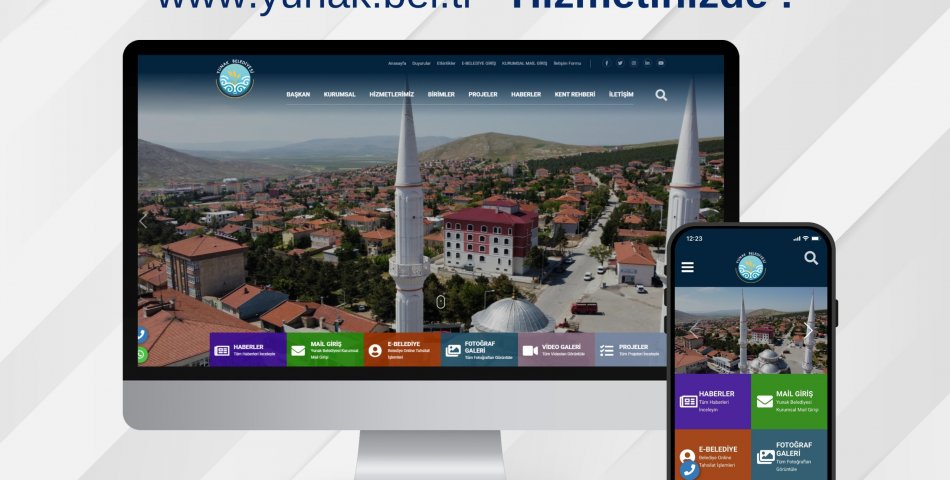The width and height of the screenshot is (950, 480).
Task: Click İletişim Formu link in desktop top bar
Action: tap(567, 63)
